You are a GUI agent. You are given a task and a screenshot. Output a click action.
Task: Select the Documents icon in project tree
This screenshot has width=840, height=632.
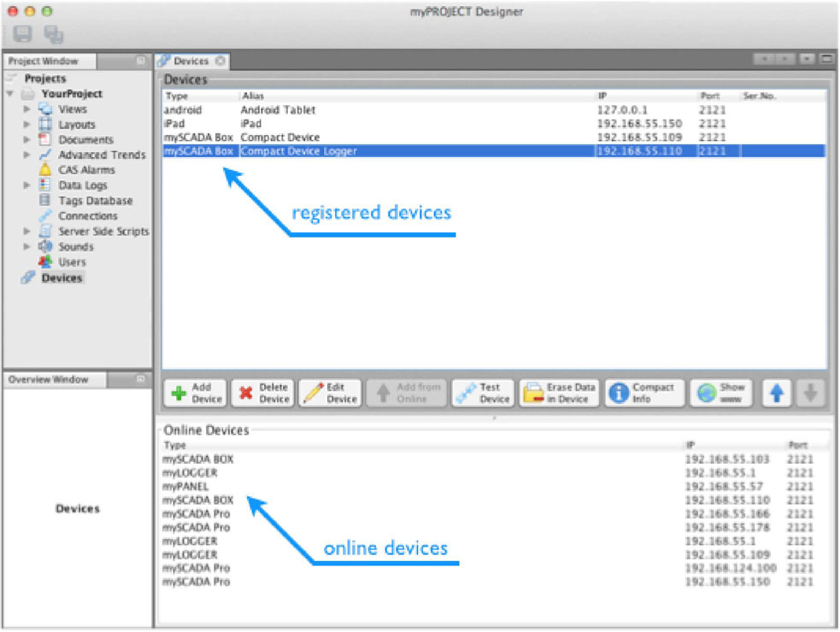[x=45, y=139]
